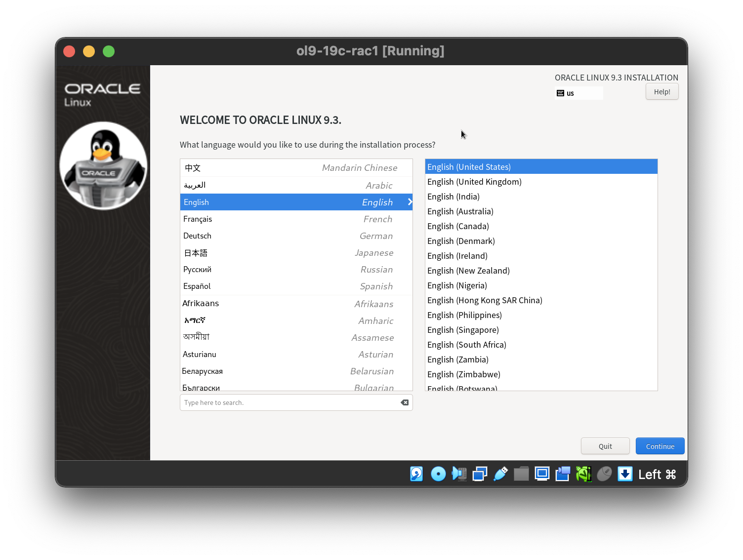743x560 pixels.
Task: Select English (Australia) locale
Action: (541, 211)
